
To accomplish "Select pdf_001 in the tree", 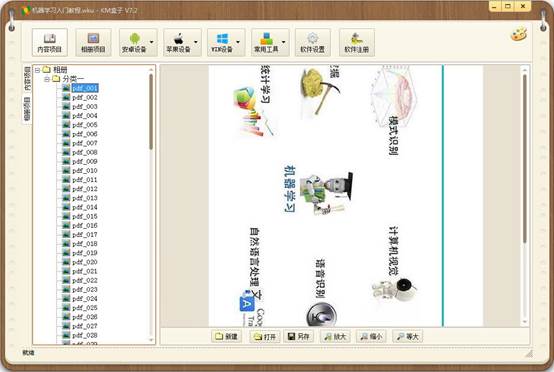I will (85, 88).
